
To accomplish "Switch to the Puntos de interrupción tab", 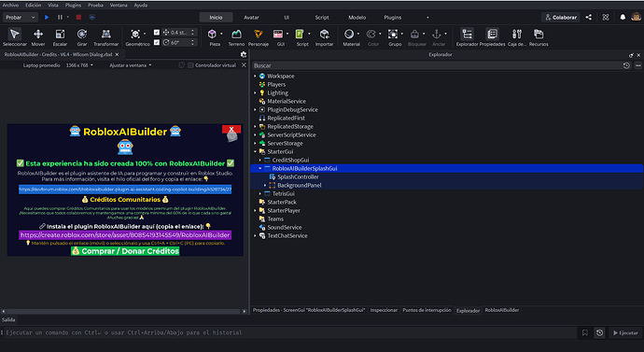I will click(427, 310).
